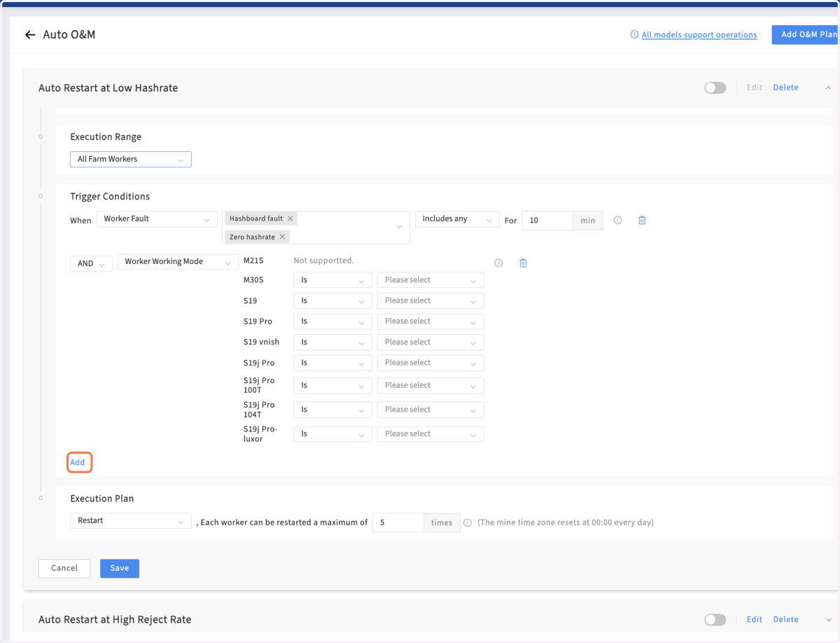Open the Includes any dropdown
The height and width of the screenshot is (643, 840).
pos(457,219)
